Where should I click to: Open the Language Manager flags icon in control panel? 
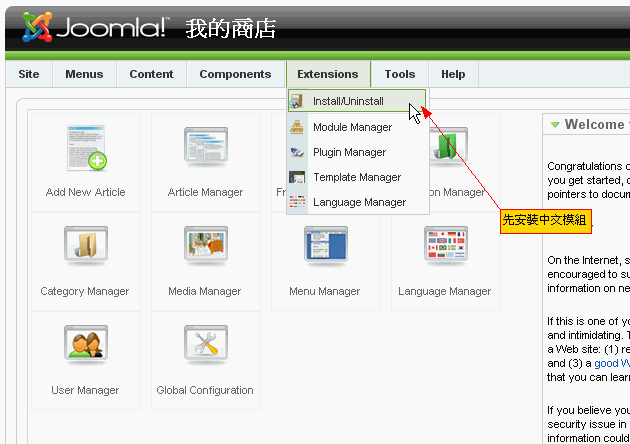[446, 245]
